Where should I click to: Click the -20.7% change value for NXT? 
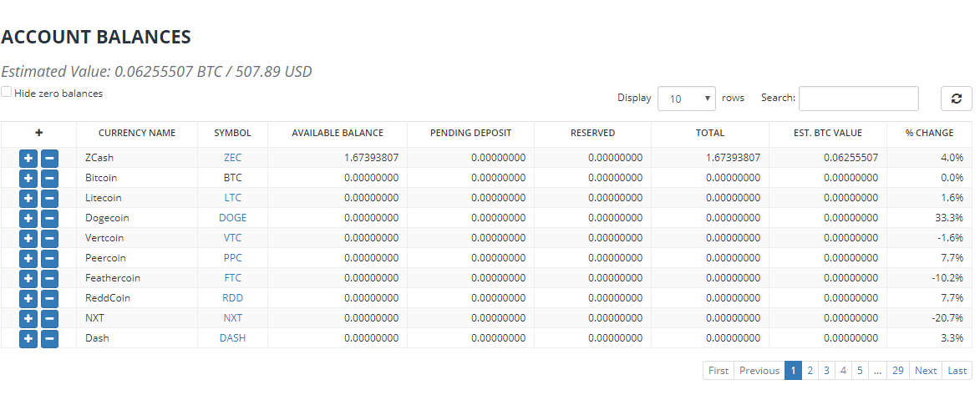coord(947,318)
